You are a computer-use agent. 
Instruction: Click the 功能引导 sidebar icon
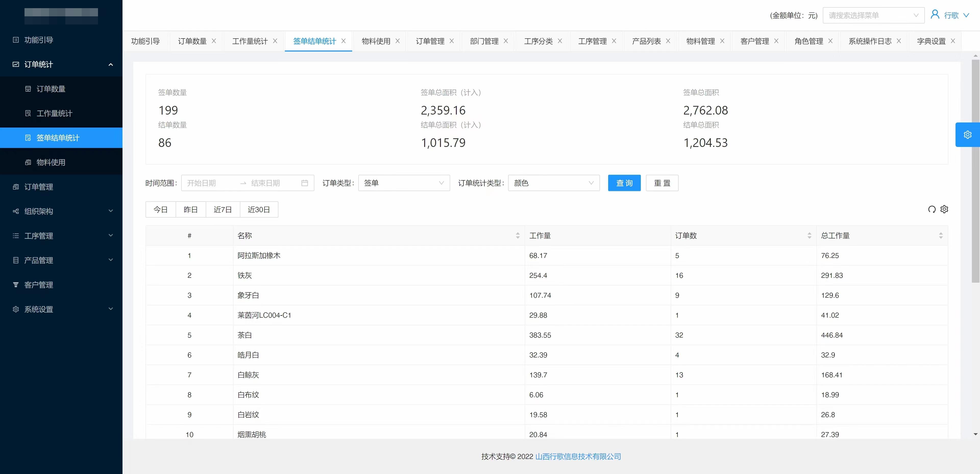coord(16,40)
